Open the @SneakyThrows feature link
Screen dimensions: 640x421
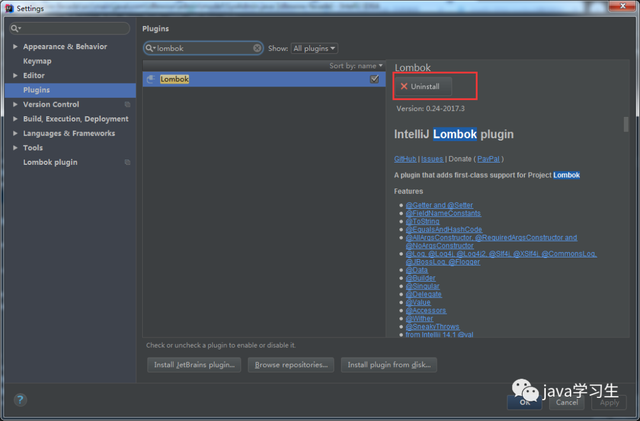(x=432, y=327)
